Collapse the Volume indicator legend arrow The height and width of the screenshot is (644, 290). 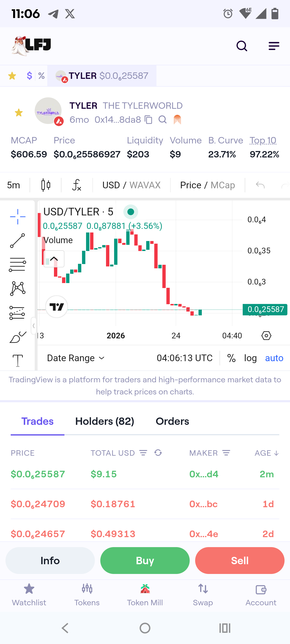pyautogui.click(x=54, y=259)
